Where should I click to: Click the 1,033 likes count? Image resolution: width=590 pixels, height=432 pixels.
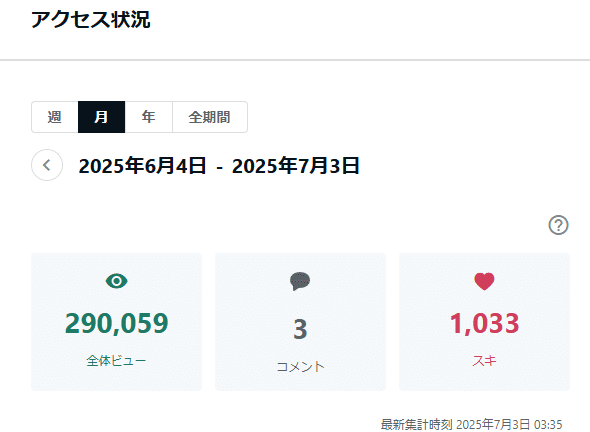point(485,323)
